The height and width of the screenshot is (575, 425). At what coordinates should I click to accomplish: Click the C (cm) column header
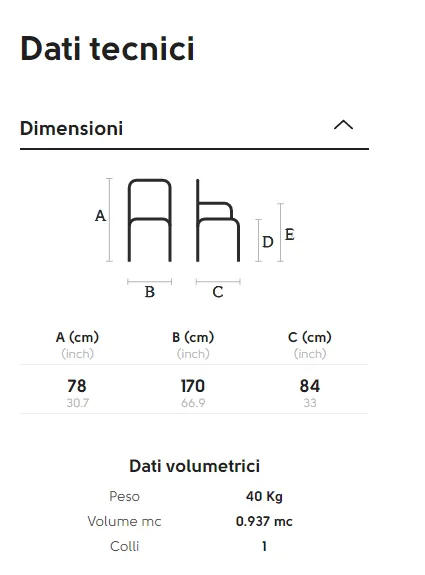310,337
